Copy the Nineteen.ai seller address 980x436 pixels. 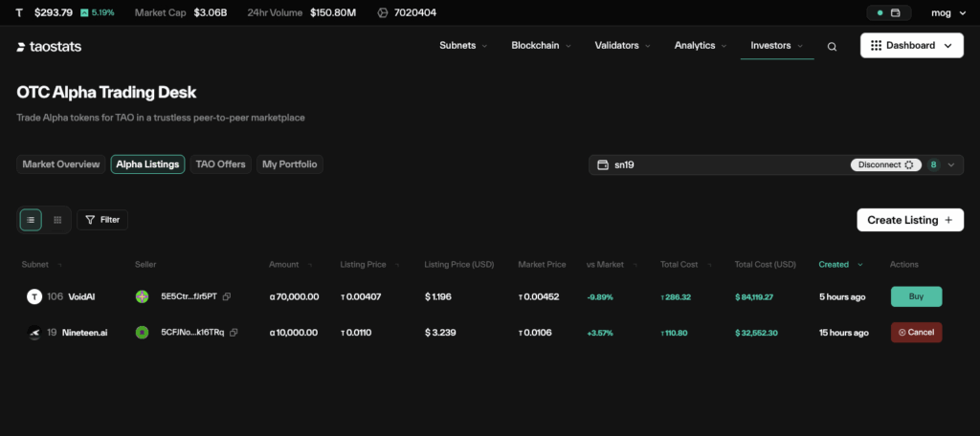[234, 333]
